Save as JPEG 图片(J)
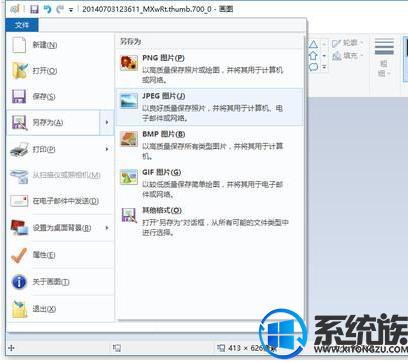 209,107
